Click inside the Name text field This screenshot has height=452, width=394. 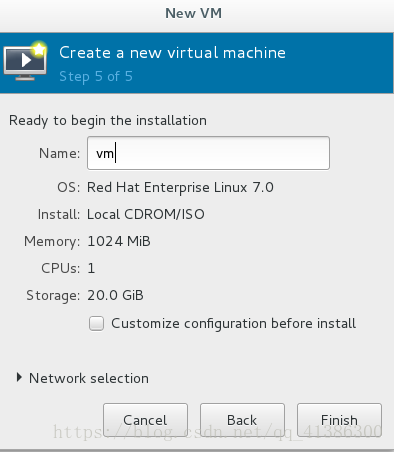click(208, 153)
